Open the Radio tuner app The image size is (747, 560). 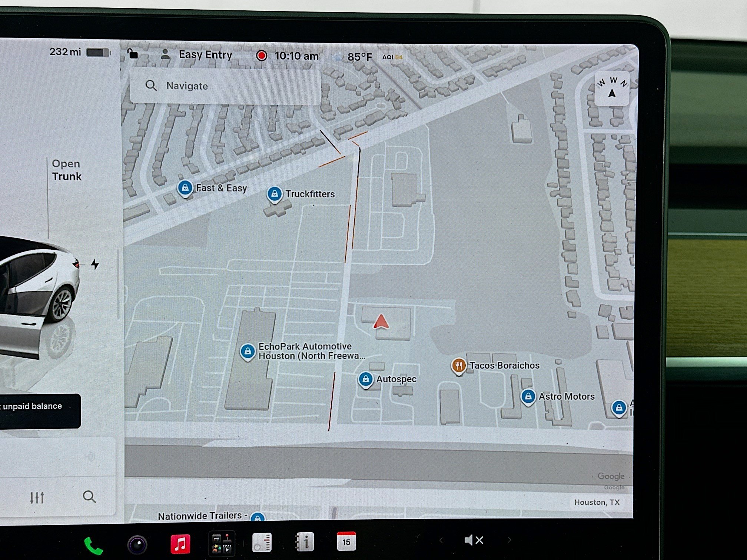pos(262,543)
